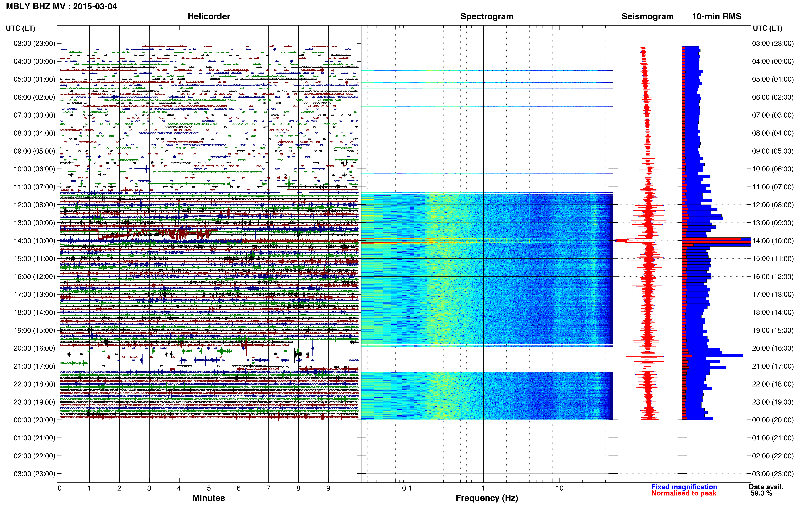The width and height of the screenshot is (812, 508).
Task: Click left axis label '23:00 (19:00)'
Action: click(34, 402)
